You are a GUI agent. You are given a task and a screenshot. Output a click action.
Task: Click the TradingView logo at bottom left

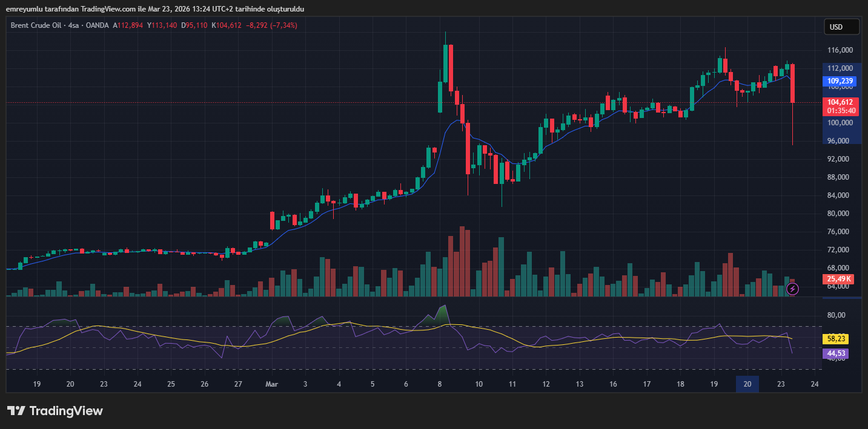[55, 411]
